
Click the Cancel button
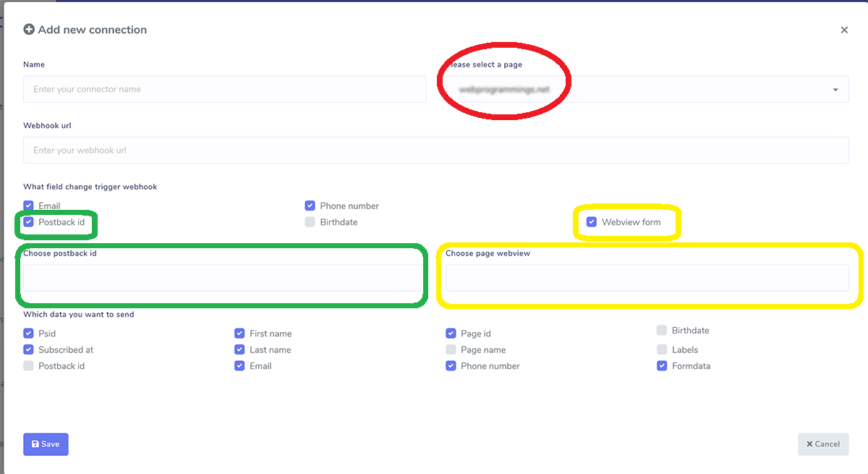point(823,444)
